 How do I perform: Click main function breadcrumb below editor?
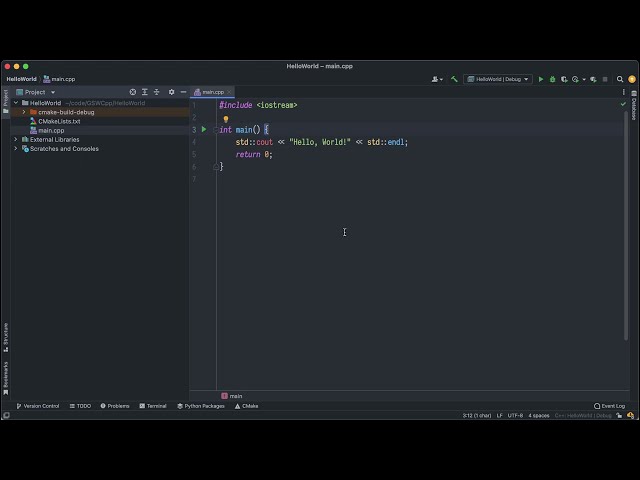[232, 396]
